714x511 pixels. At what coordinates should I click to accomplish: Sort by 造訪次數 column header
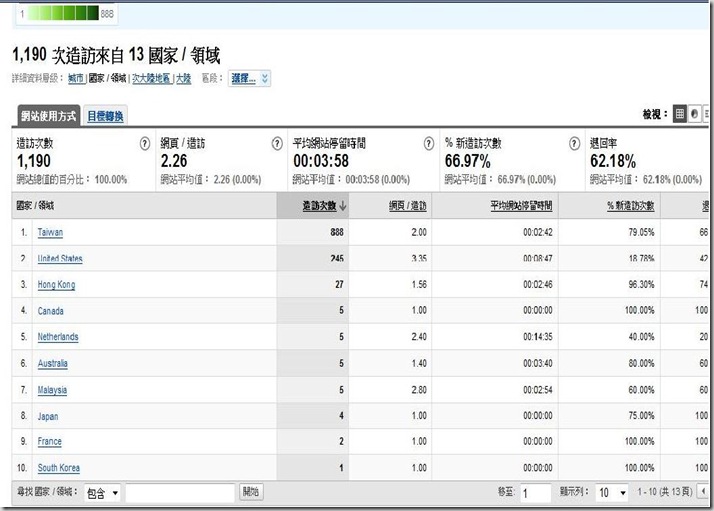click(x=319, y=206)
